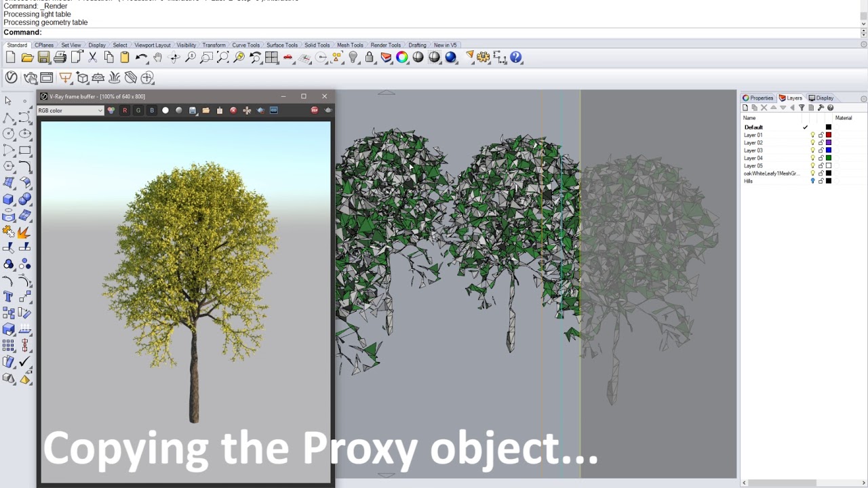Screen dimensions: 868x488
Task: Click the car Set View icon
Action: (288, 58)
